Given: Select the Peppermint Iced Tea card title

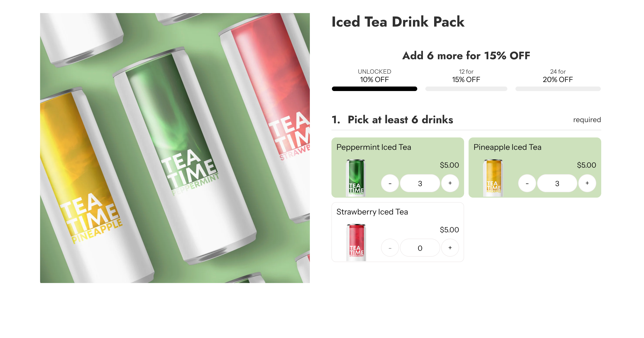Looking at the screenshot, I should tap(374, 147).
